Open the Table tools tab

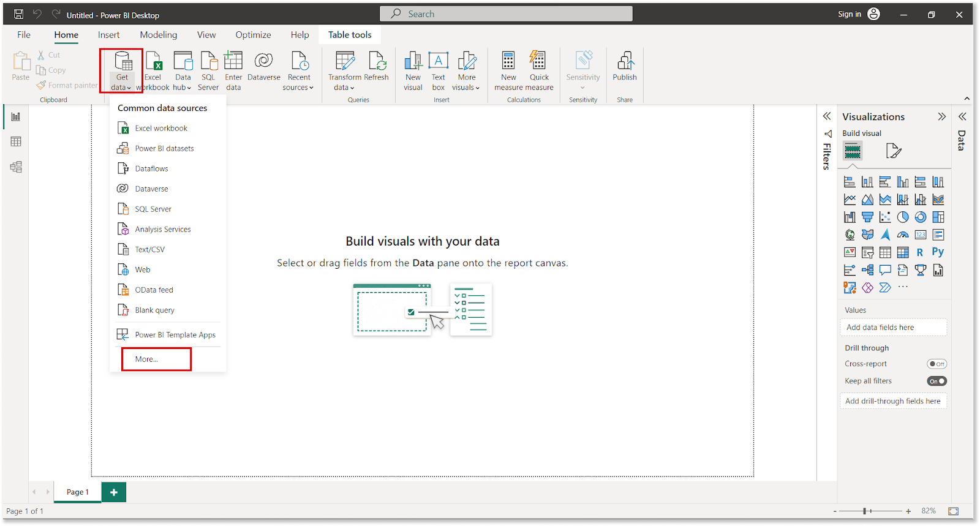tap(350, 35)
